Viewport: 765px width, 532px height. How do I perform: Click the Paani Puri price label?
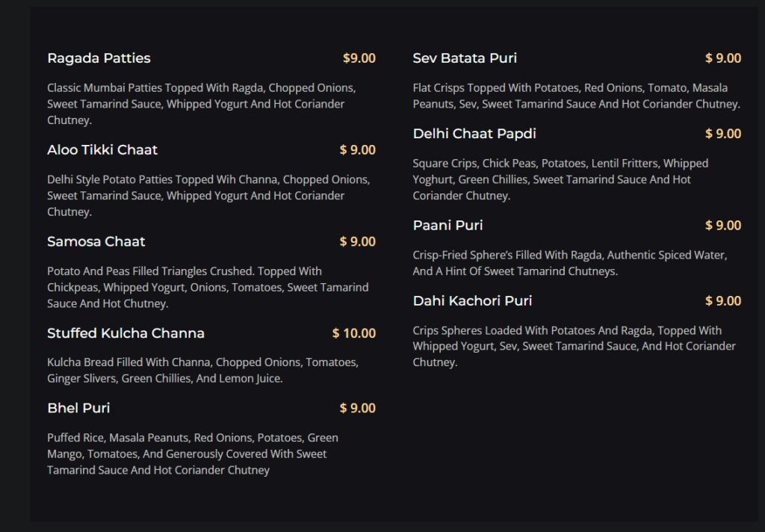723,226
